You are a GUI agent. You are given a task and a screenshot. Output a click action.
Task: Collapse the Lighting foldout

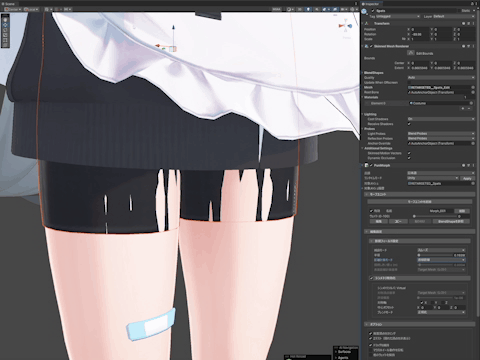click(x=363, y=114)
